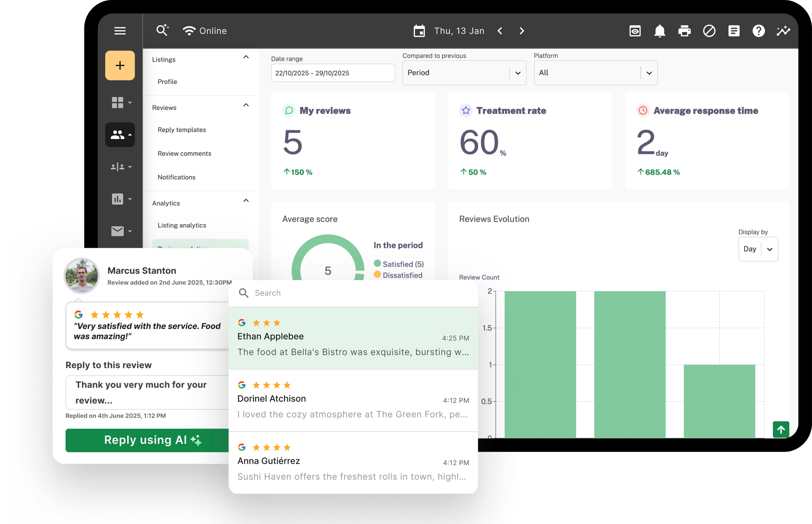Collapse the Analytics section
This screenshot has height=524, width=812.
(x=245, y=201)
